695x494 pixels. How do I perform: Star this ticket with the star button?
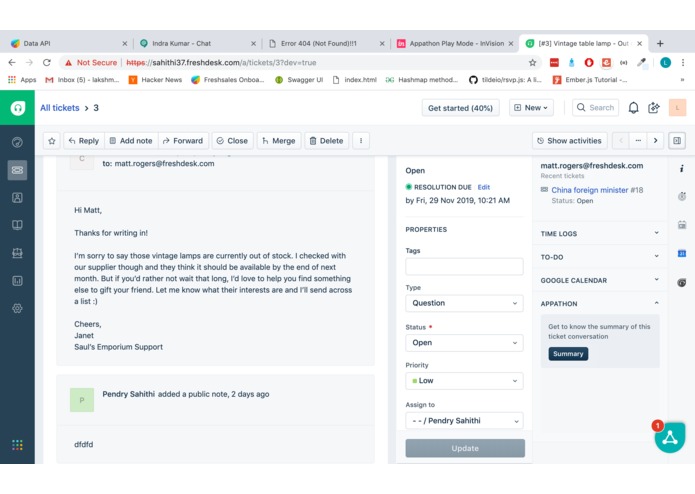(x=52, y=141)
